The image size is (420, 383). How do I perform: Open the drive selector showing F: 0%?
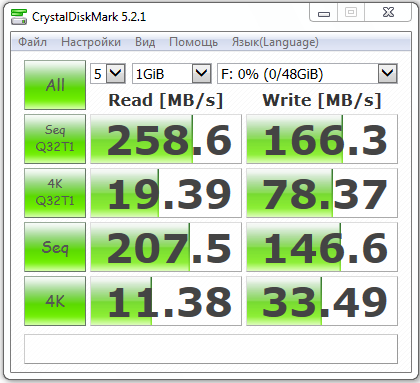pyautogui.click(x=307, y=73)
